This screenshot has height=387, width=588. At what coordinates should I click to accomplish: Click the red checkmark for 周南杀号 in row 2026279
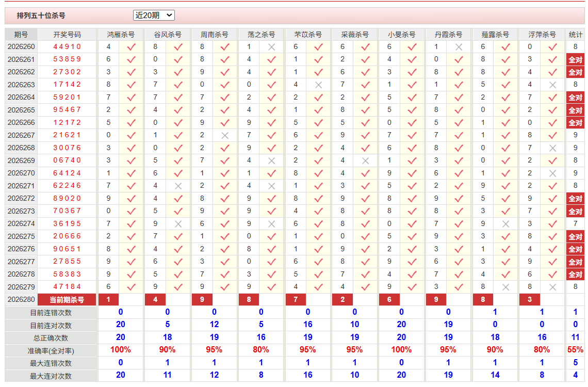(224, 287)
